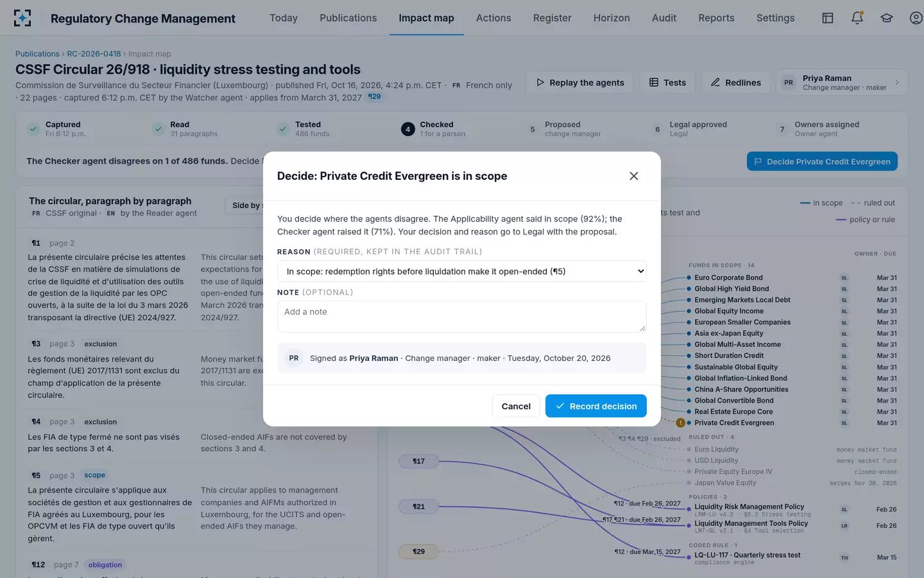Viewport: 924px width, 578px height.
Task: Open Redlines view
Action: click(735, 82)
